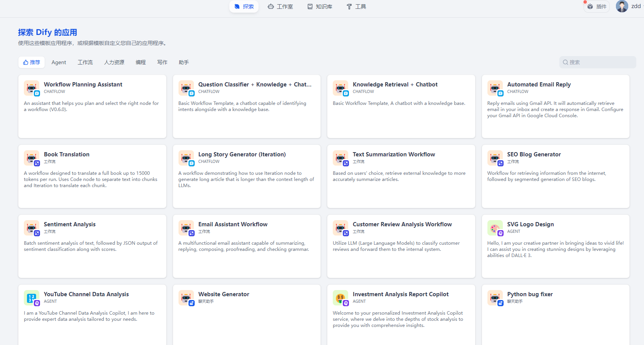Open the Website Generator template title
This screenshot has width=644, height=345.
coord(224,294)
